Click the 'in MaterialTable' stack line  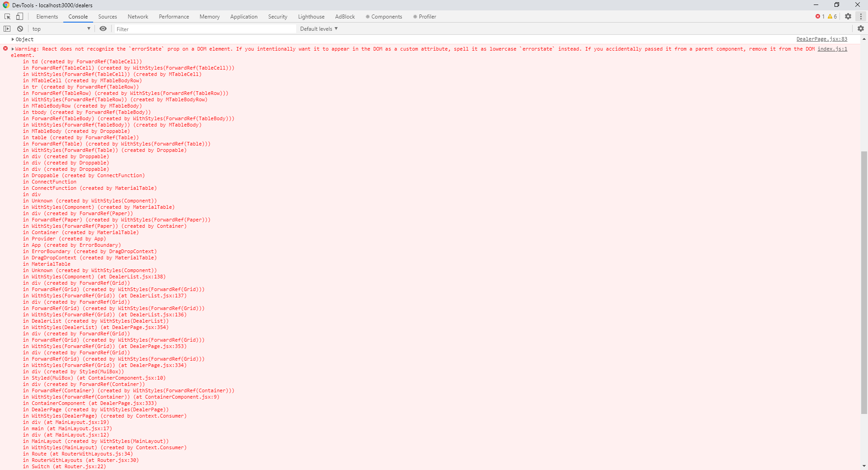click(47, 264)
